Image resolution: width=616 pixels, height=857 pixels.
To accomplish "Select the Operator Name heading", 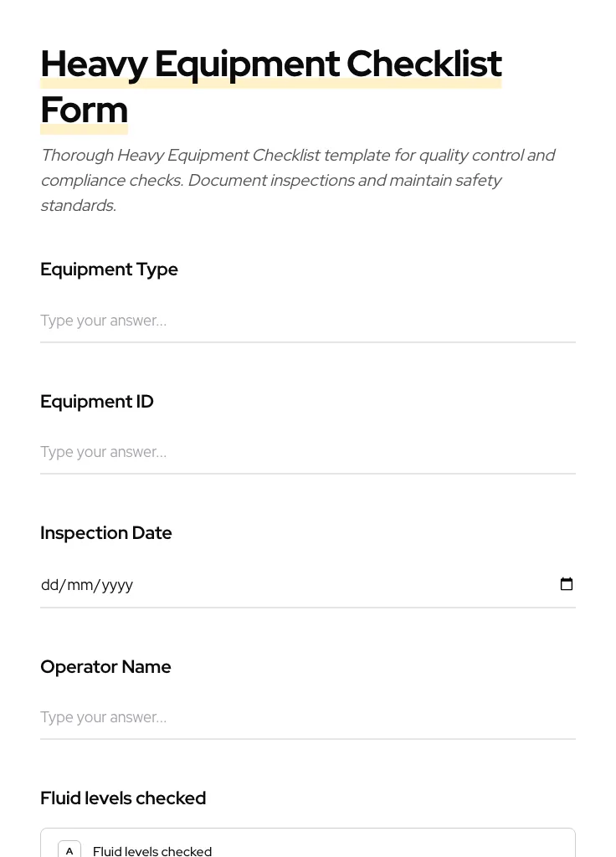I will point(105,666).
